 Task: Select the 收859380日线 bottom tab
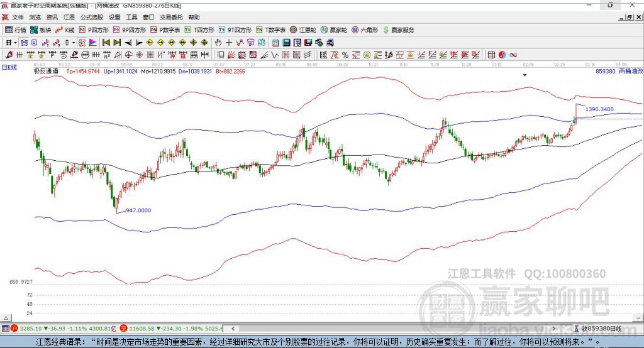(x=597, y=329)
